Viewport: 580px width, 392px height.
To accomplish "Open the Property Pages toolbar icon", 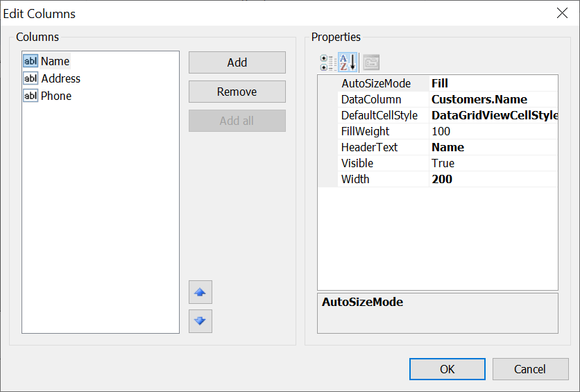I will coord(371,62).
